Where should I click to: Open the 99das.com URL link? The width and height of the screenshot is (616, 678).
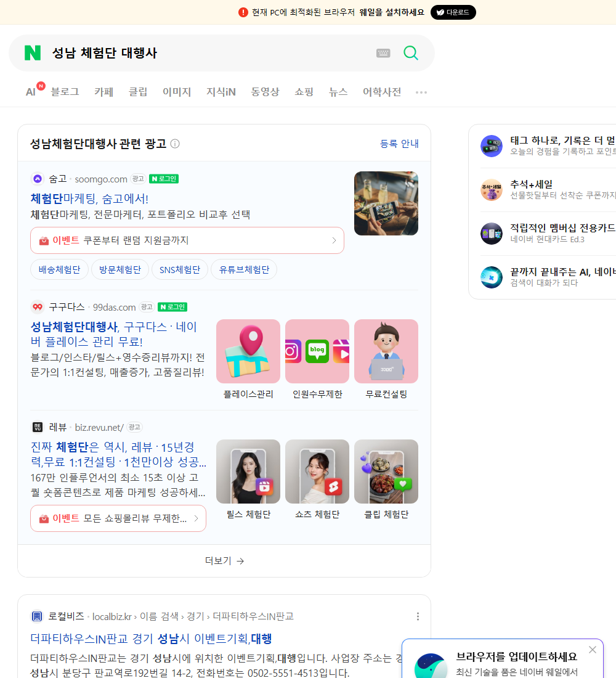(x=114, y=308)
